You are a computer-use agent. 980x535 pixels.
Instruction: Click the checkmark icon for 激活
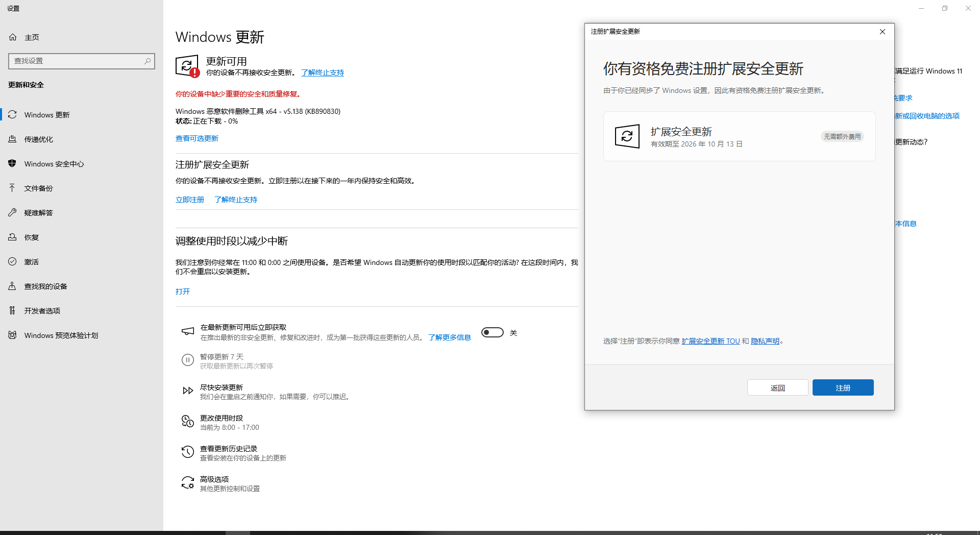[x=12, y=261]
